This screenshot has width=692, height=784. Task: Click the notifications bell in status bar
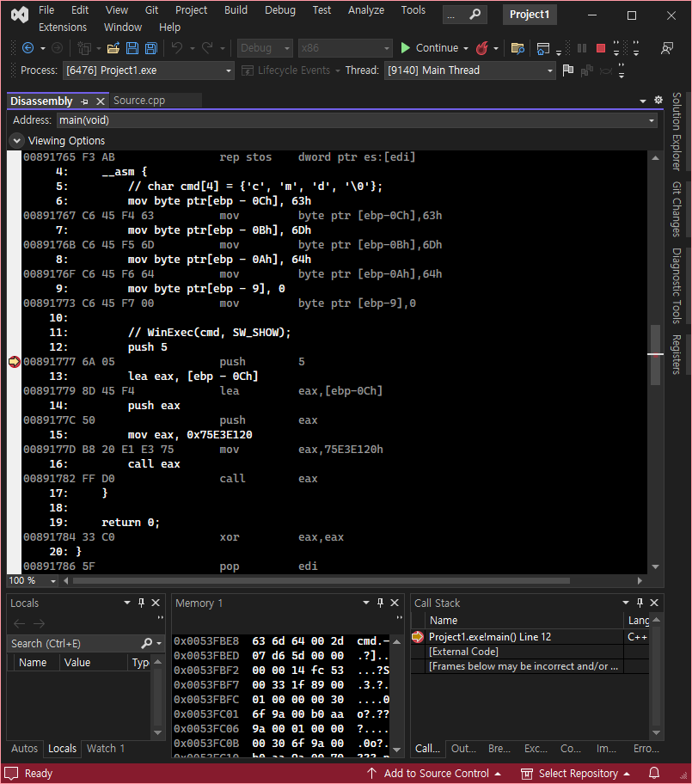pos(654,773)
